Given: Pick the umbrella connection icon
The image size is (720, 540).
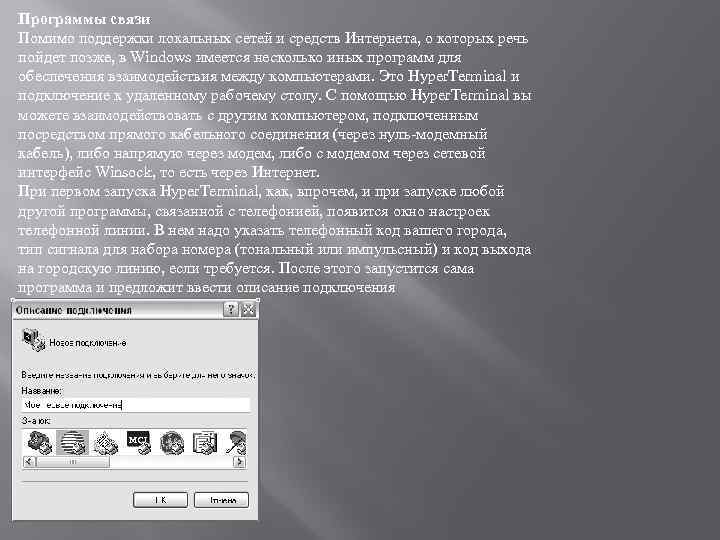Looking at the screenshot, I should (x=236, y=443).
